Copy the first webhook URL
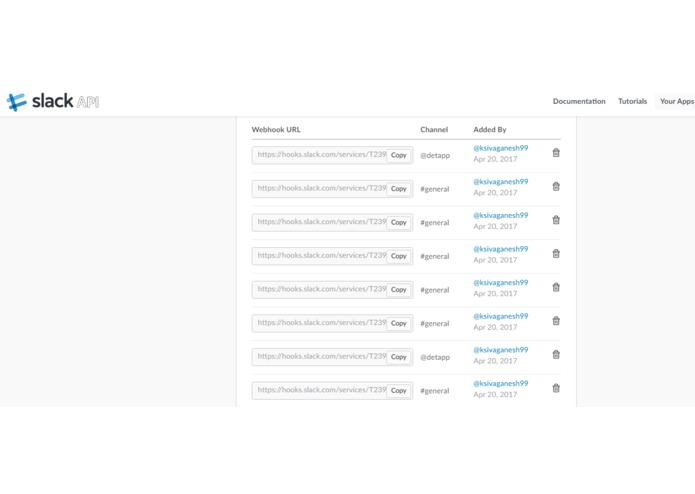This screenshot has height=494, width=695. pyautogui.click(x=398, y=156)
